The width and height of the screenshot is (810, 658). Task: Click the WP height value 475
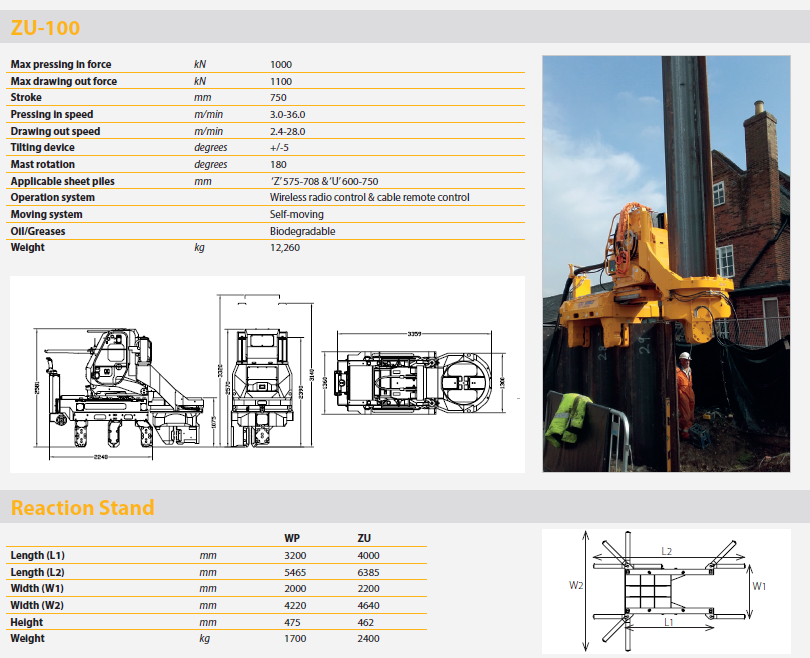tap(292, 623)
